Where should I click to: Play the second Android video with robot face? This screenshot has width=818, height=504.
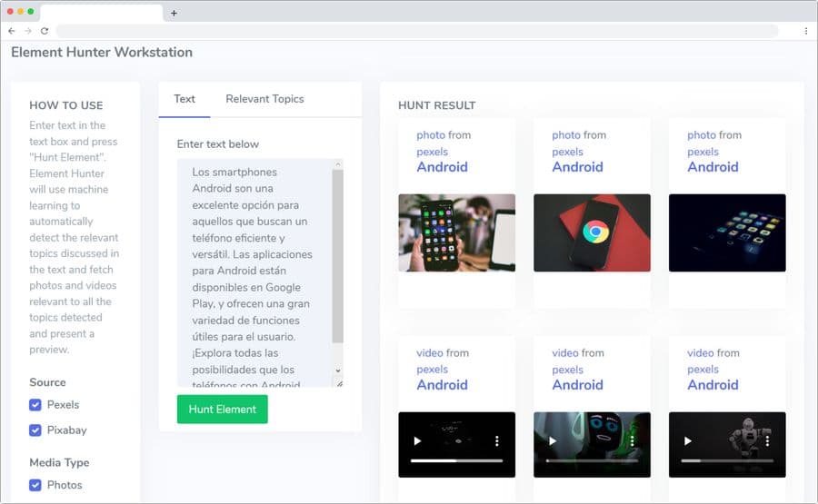(553, 441)
